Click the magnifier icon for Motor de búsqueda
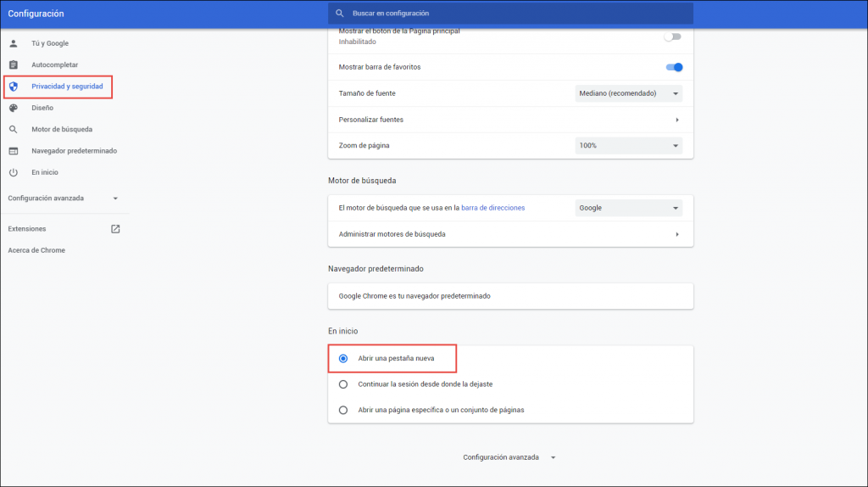 click(x=14, y=130)
